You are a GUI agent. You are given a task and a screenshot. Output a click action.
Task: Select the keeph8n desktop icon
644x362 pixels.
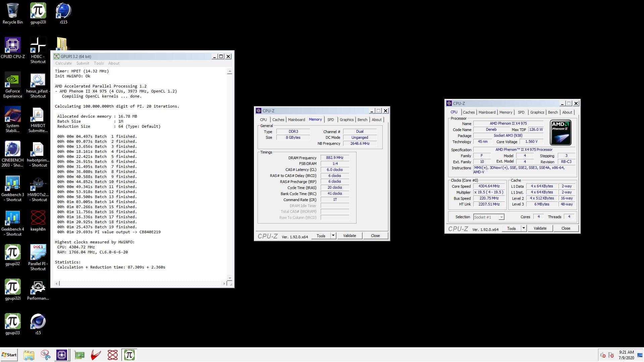[38, 221]
